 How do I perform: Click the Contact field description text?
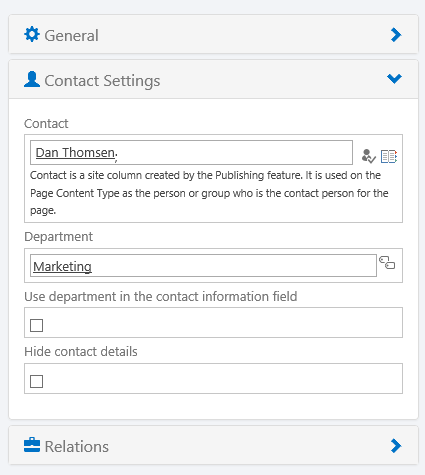(x=209, y=193)
